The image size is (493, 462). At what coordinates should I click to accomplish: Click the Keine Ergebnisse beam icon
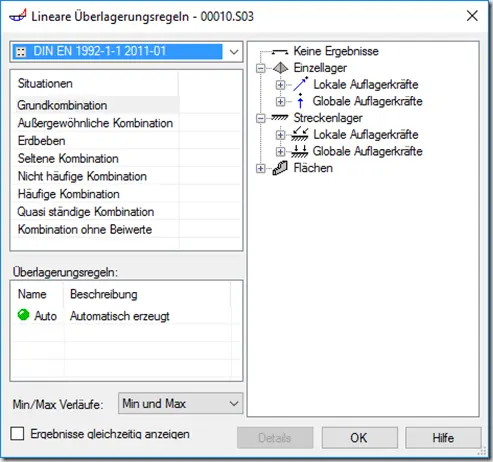pos(280,51)
